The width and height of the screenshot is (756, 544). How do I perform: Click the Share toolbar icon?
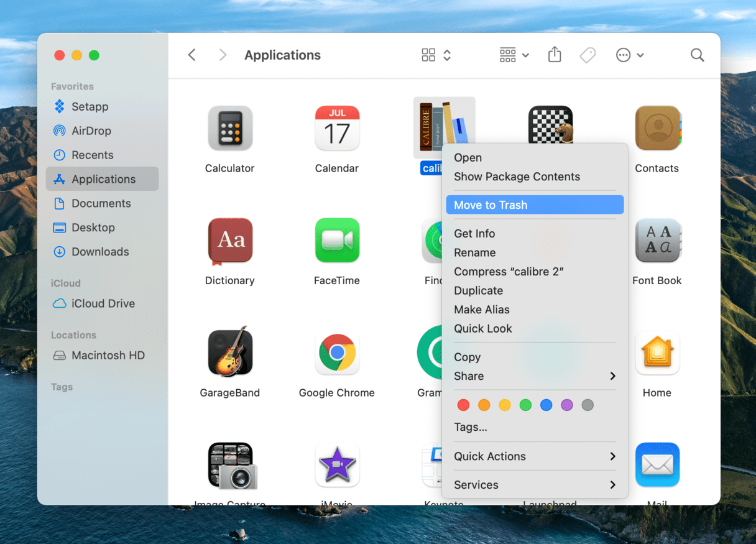555,55
